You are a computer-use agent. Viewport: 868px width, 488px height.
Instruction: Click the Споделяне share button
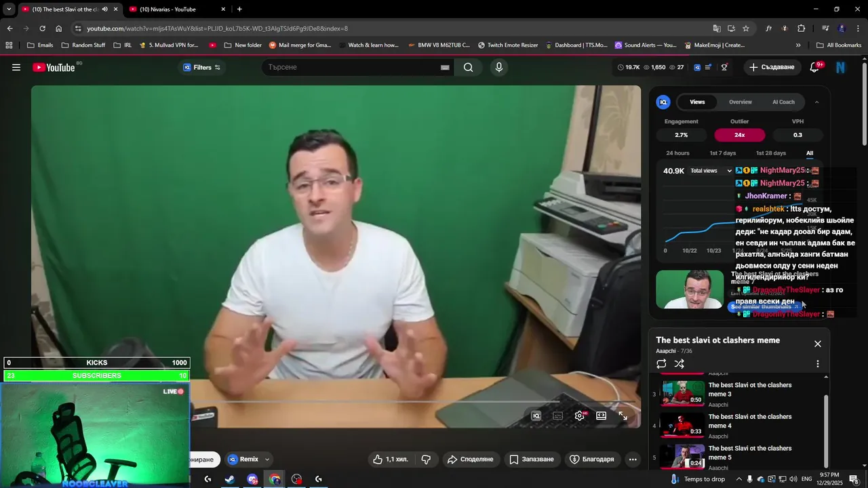(470, 460)
